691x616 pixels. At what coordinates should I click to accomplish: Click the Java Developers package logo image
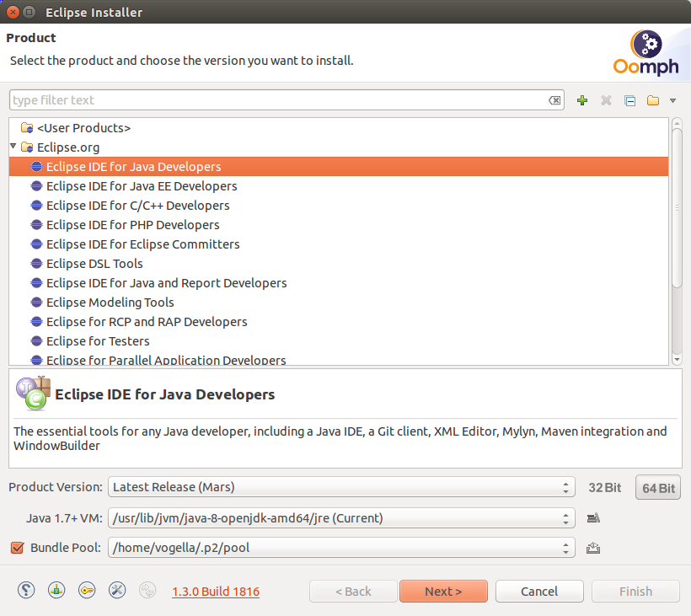click(34, 393)
